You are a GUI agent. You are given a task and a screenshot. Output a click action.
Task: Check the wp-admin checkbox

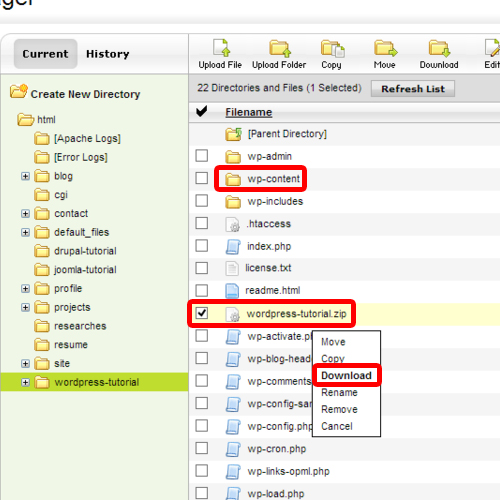(x=202, y=156)
